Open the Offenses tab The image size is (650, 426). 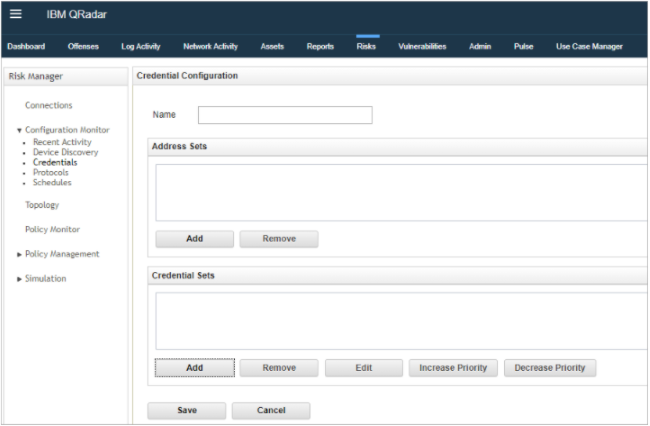(83, 46)
